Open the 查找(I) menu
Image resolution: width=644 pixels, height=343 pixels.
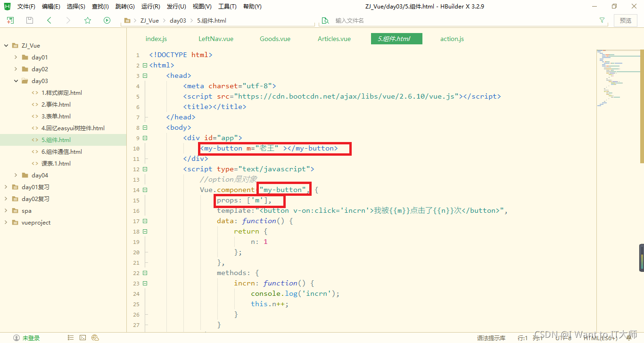[x=100, y=7]
